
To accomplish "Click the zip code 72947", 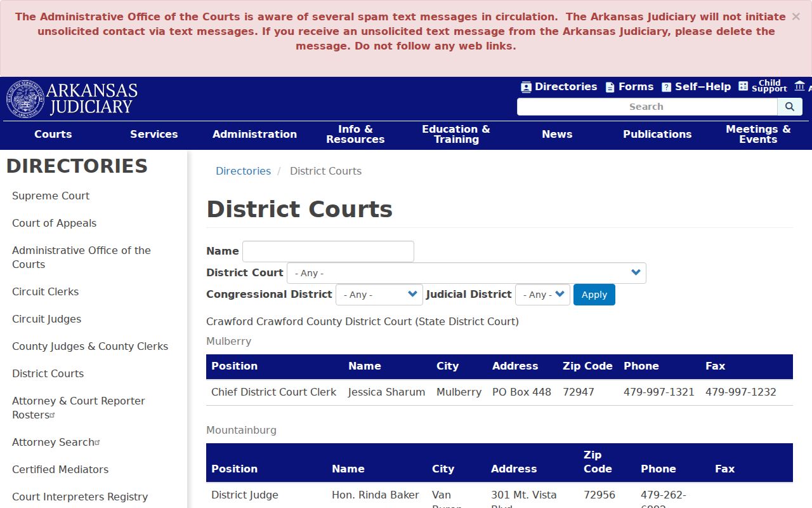I will (579, 392).
